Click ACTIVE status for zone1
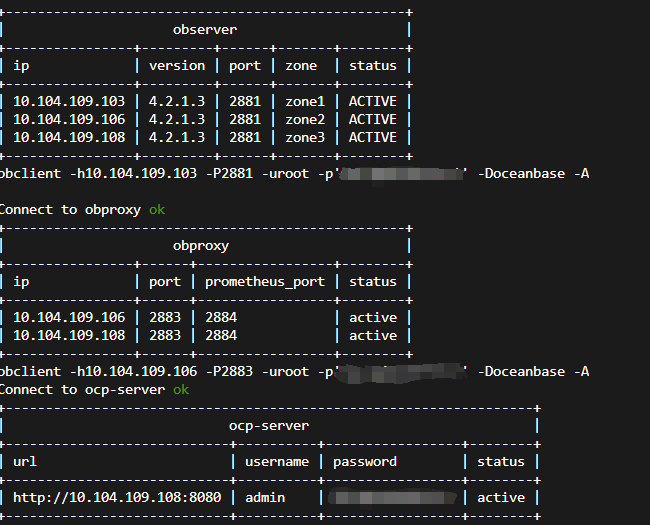This screenshot has width=650, height=525. 373,102
